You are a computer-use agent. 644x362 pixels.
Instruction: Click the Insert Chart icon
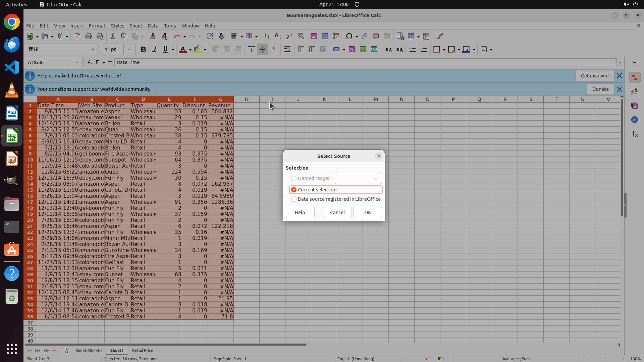(325, 36)
